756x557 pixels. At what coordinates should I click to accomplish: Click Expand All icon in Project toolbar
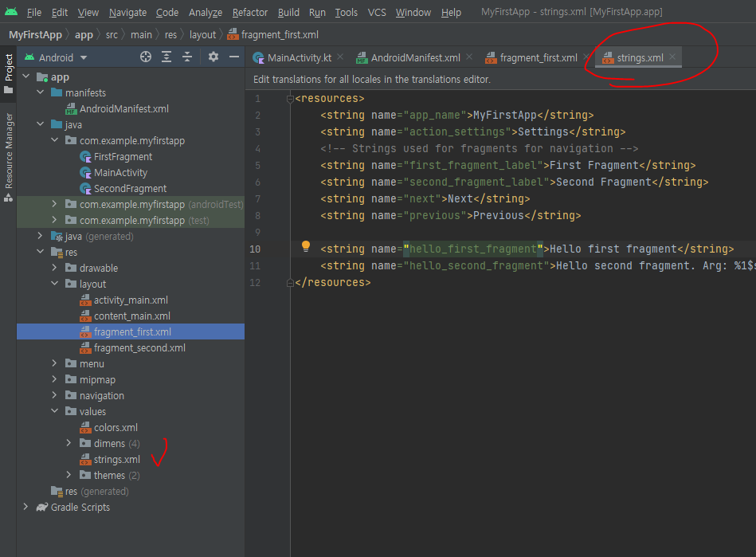166,57
